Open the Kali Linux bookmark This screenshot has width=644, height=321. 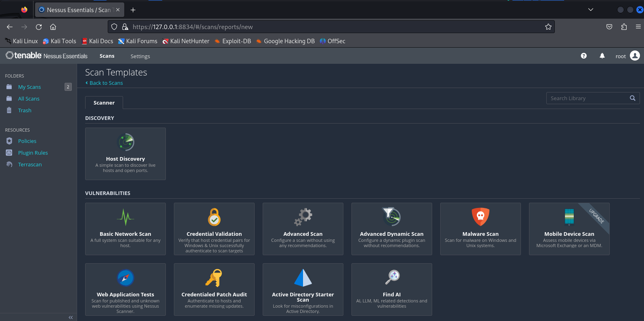(21, 41)
